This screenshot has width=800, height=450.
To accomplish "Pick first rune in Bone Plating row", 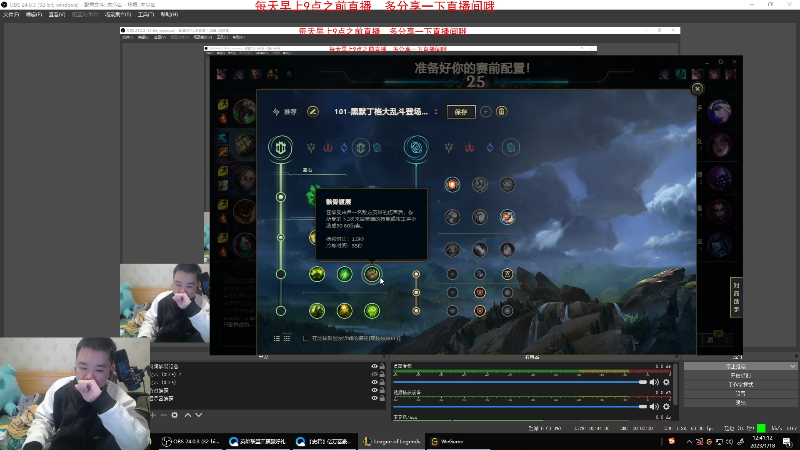I will point(317,274).
